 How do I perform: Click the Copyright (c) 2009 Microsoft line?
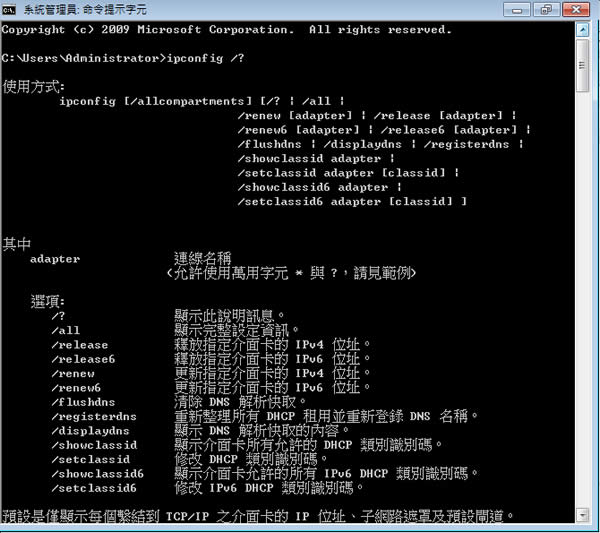227,29
